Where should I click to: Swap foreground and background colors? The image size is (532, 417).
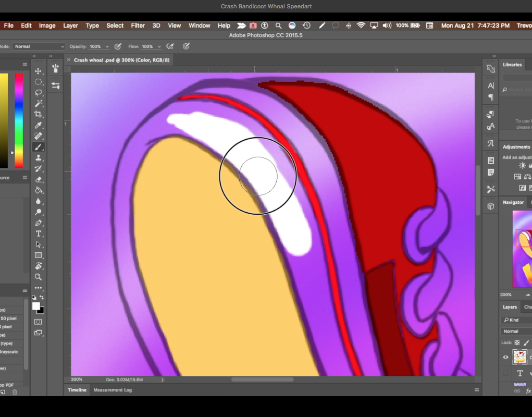42,298
